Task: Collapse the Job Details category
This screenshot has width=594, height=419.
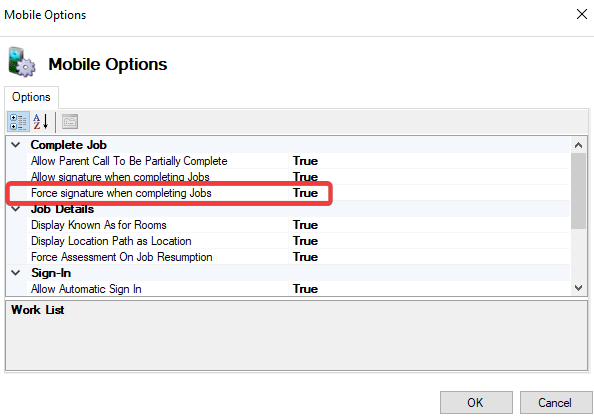Action: click(x=16, y=209)
